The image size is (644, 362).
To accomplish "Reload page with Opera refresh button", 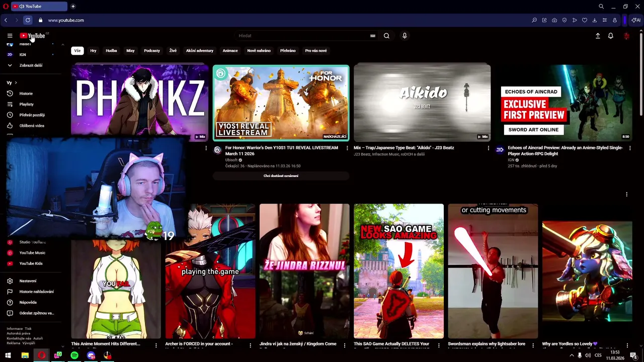I will [x=28, y=20].
